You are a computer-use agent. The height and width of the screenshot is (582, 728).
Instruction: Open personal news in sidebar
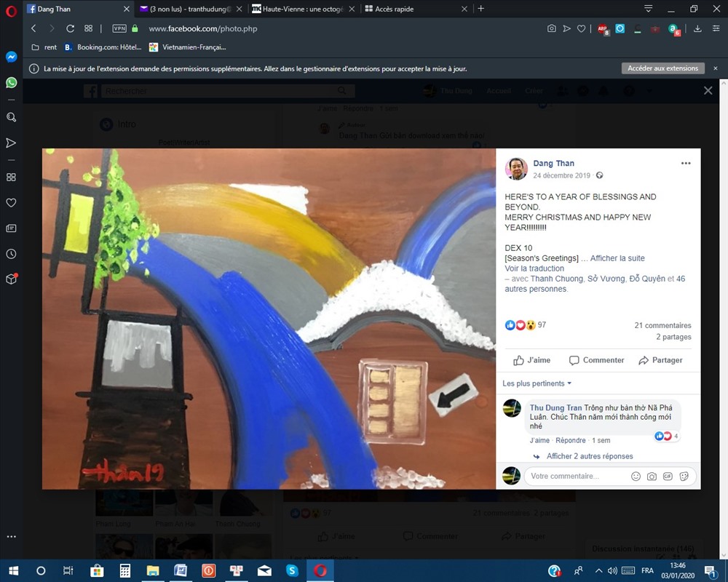[11, 228]
